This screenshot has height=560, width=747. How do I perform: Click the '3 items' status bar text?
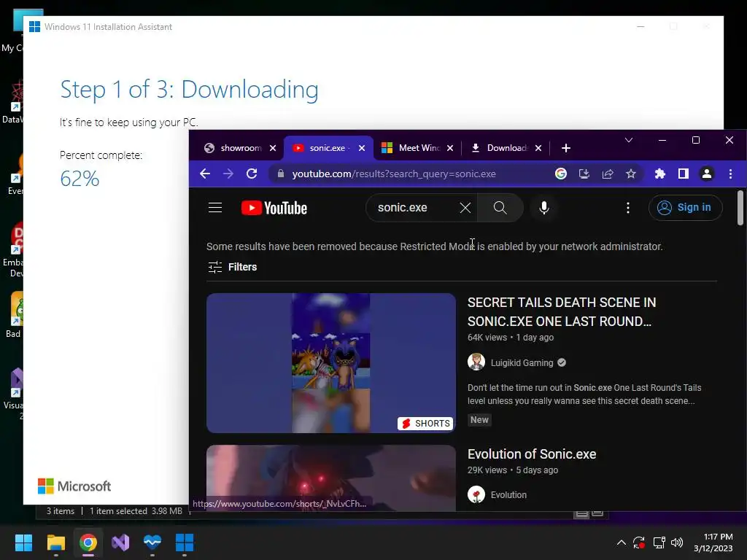[x=61, y=511]
